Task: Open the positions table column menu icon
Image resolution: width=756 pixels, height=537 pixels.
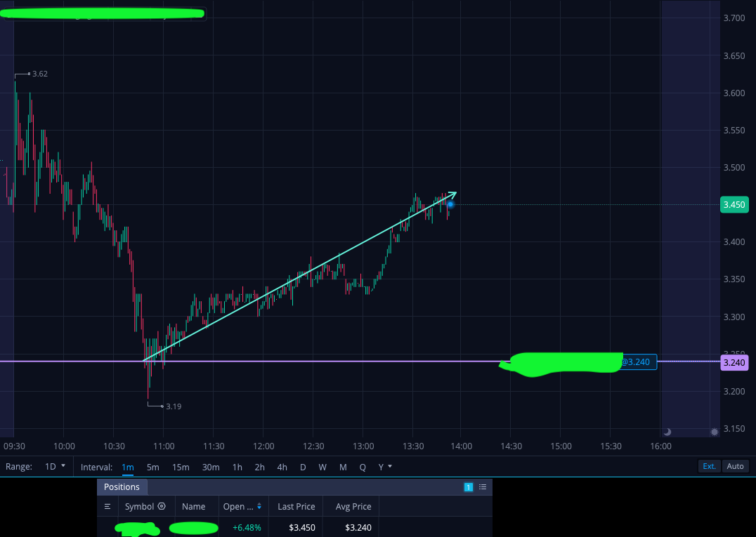Action: pos(107,506)
